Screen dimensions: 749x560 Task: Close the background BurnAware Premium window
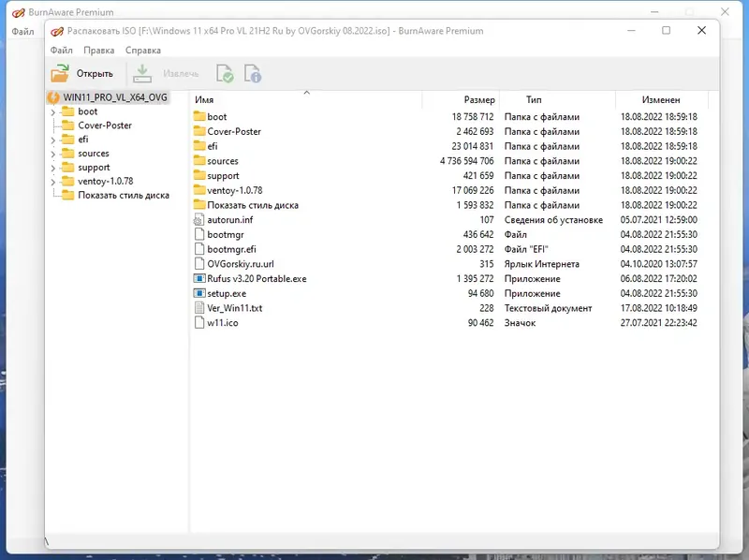coord(725,12)
